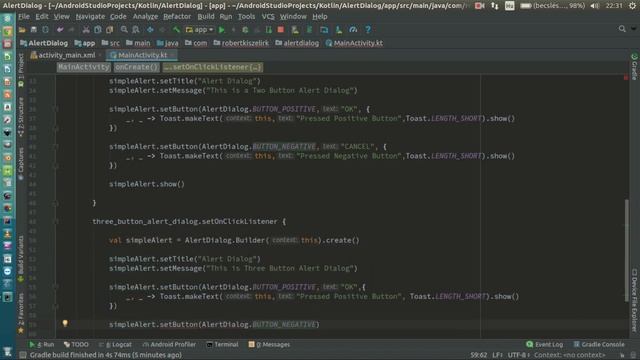Click the Synchronize toolbar icon
Viewport: 640px width, 360px height.
coord(45,29)
